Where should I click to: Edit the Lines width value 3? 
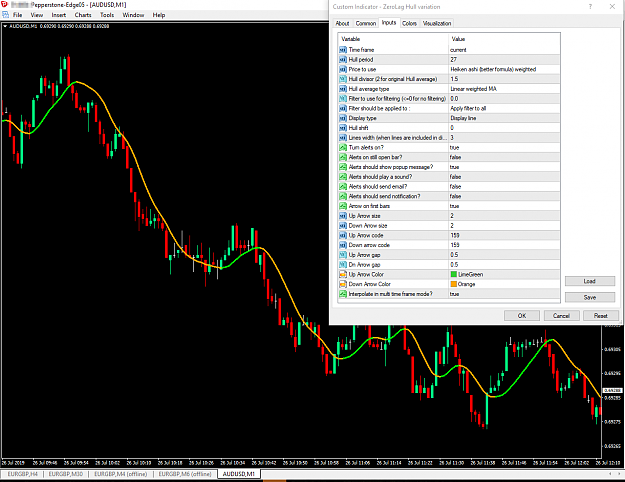(x=504, y=138)
